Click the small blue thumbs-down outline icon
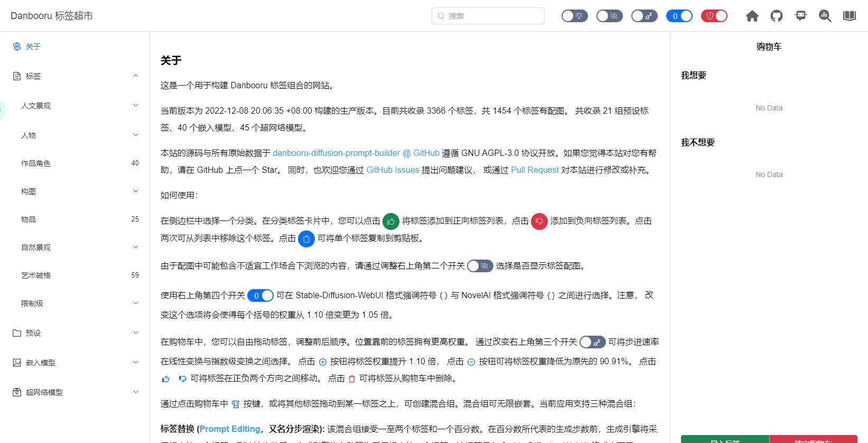Screen dimensions: 868x443 click(182, 379)
